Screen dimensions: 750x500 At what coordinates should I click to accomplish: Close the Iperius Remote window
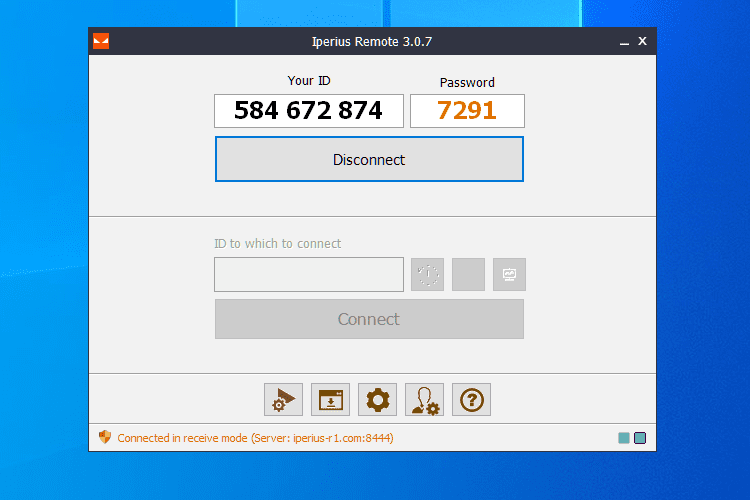[642, 41]
